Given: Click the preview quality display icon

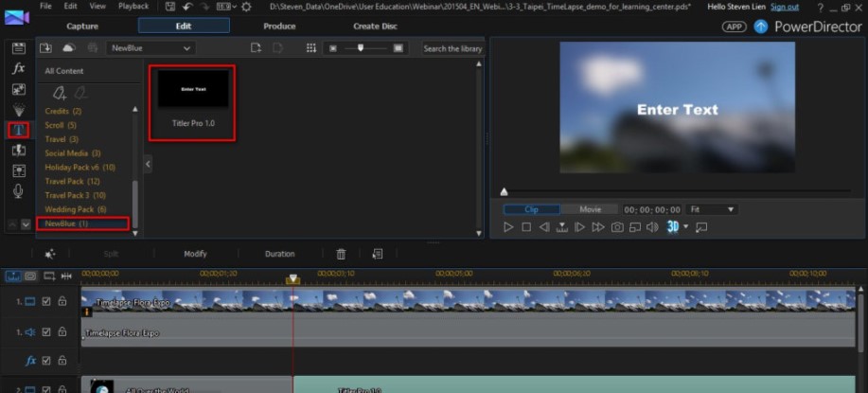Looking at the screenshot, I should [x=635, y=227].
